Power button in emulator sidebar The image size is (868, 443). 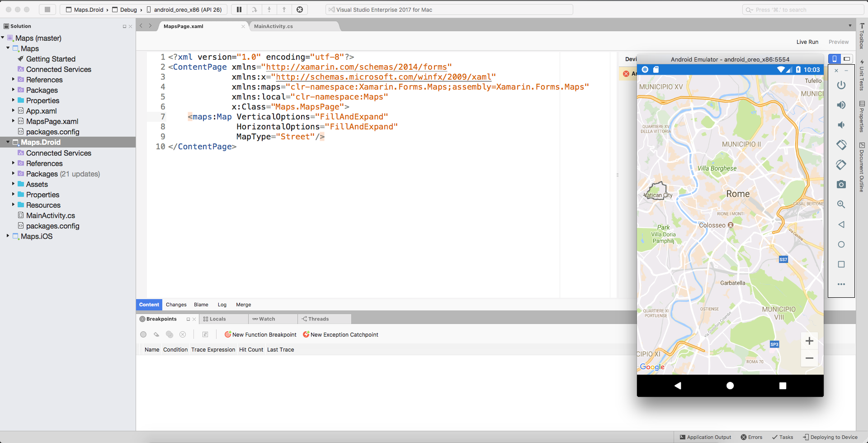841,85
